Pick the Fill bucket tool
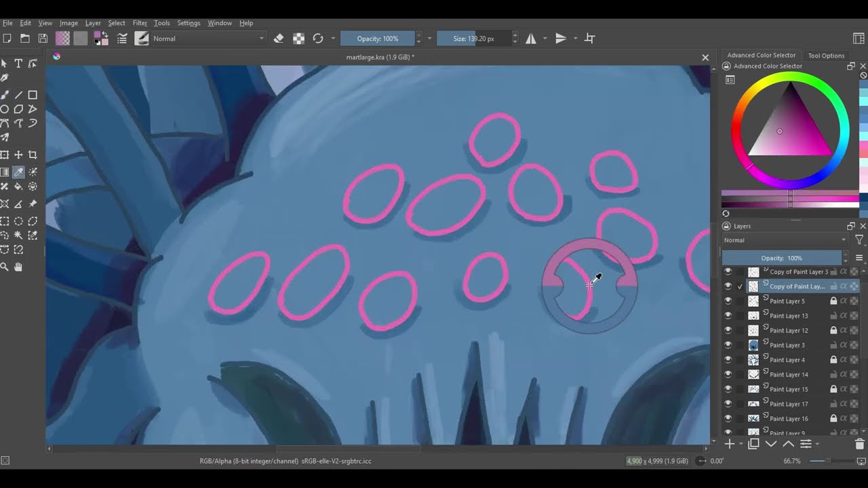The width and height of the screenshot is (868, 488). 18,186
